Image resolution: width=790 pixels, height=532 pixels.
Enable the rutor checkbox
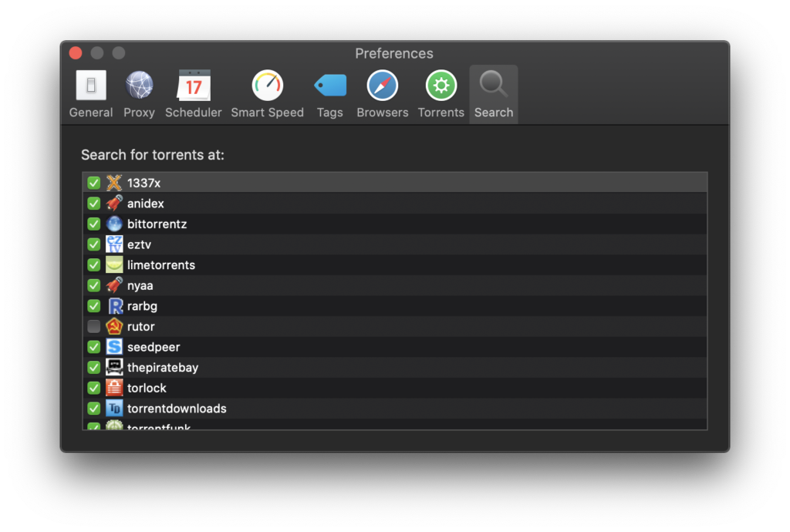(93, 327)
